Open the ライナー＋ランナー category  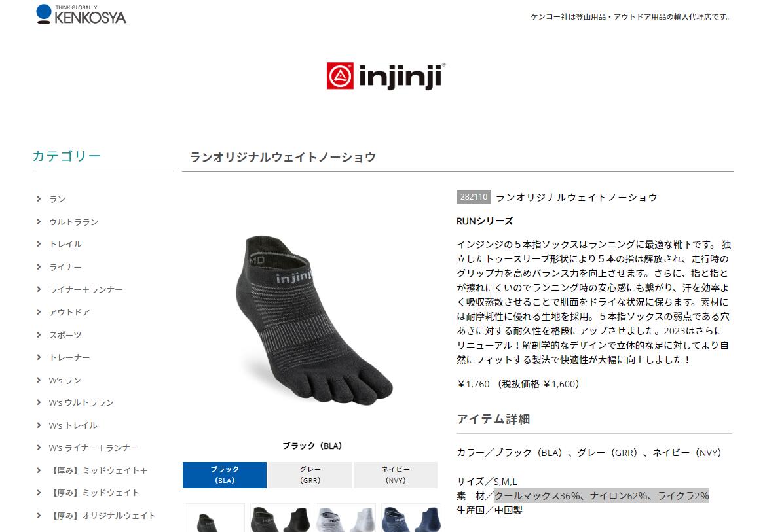tap(86, 290)
